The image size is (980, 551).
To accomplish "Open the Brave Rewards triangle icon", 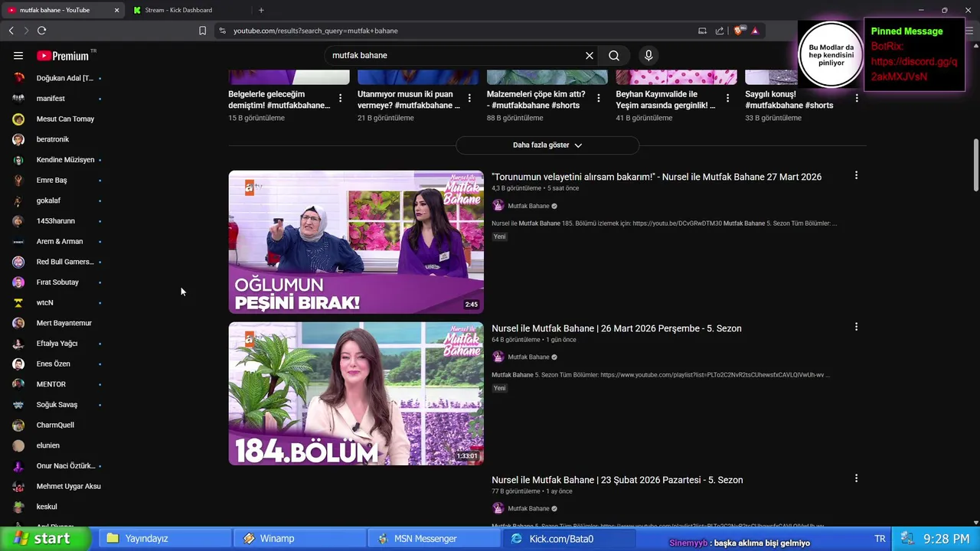I will pyautogui.click(x=755, y=31).
